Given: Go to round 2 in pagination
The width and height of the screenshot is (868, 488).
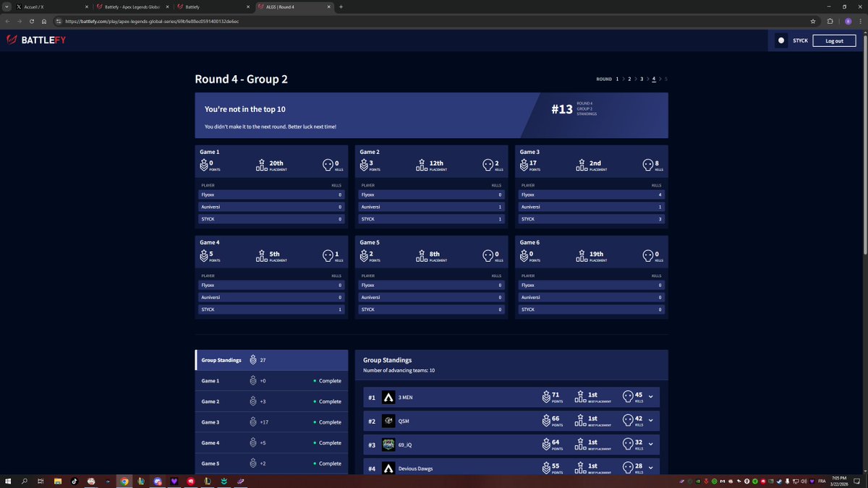Looking at the screenshot, I should (x=629, y=79).
